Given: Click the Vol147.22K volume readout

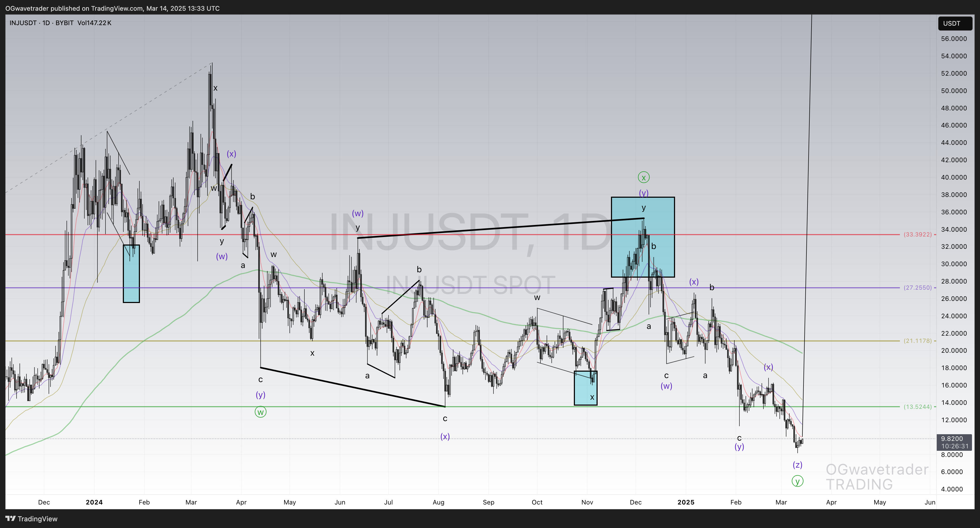Looking at the screenshot, I should coord(94,23).
